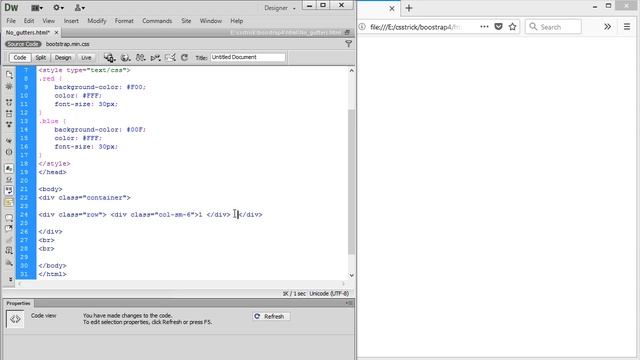Remove comment using coding toolbar icon
The width and height of the screenshot is (640, 360).
coord(9,228)
